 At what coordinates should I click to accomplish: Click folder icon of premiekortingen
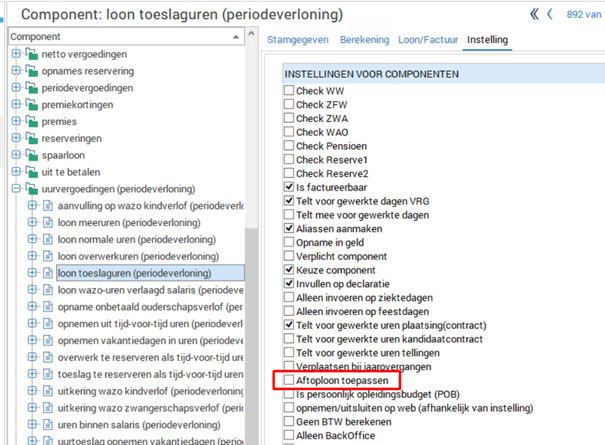tap(32, 103)
